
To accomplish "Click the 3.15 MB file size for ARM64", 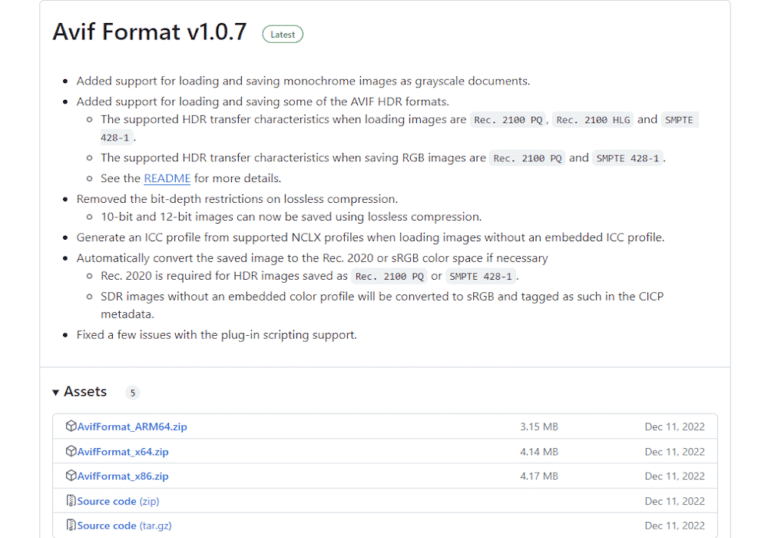I will click(x=539, y=427).
